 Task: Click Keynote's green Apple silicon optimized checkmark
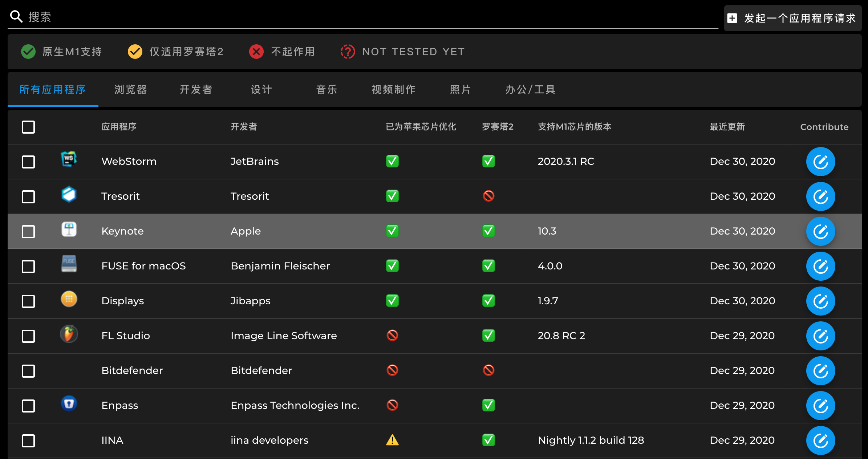coord(392,231)
